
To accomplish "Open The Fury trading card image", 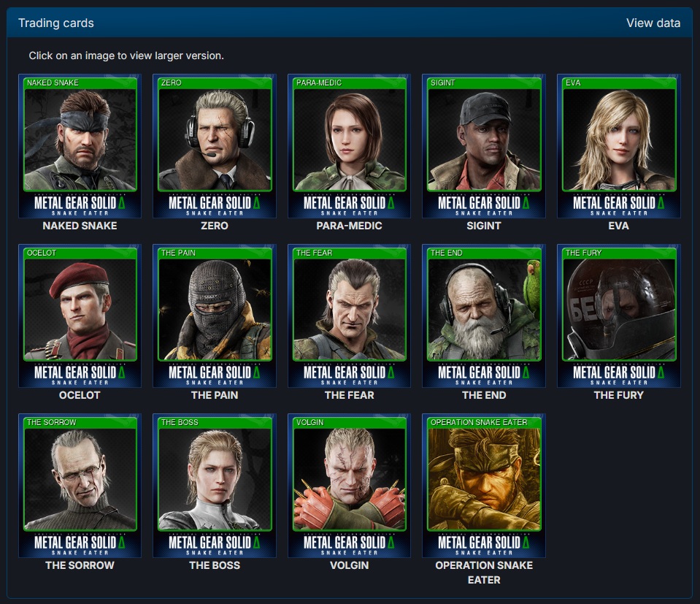I will pos(619,316).
